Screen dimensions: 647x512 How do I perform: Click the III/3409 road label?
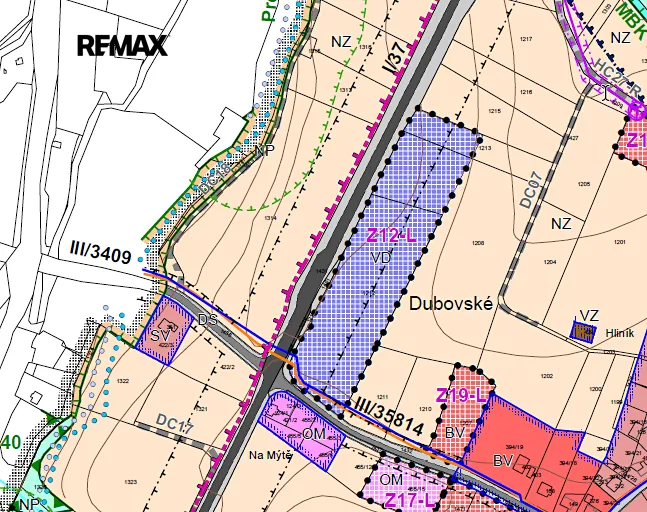coord(100,251)
